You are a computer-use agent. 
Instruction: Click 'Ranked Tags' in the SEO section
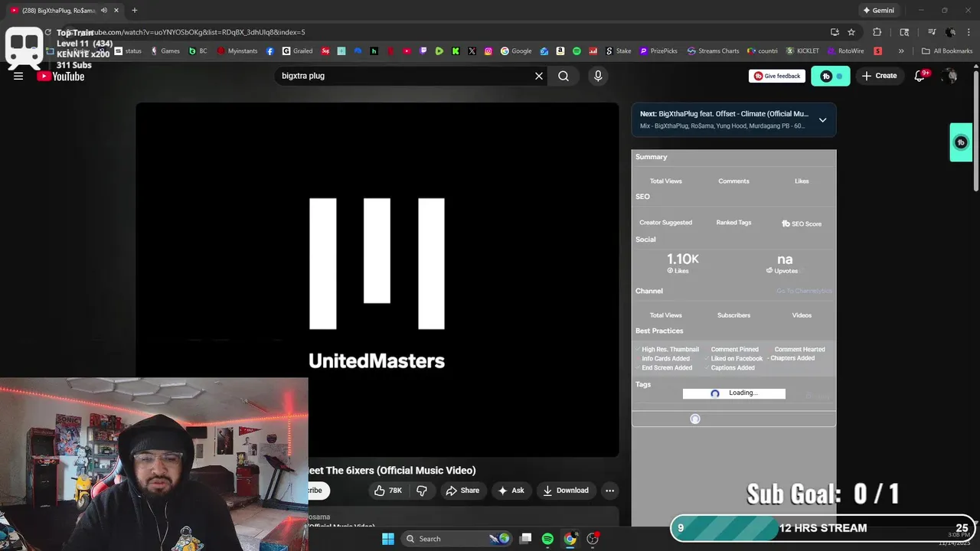click(733, 223)
